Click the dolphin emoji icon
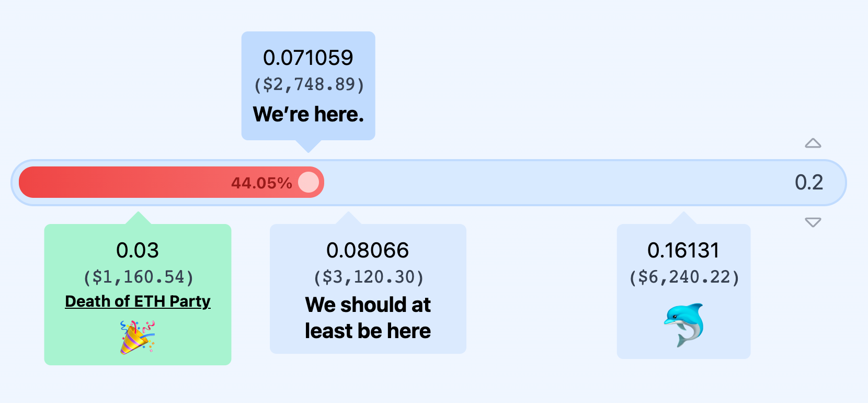The image size is (868, 403). tap(684, 325)
